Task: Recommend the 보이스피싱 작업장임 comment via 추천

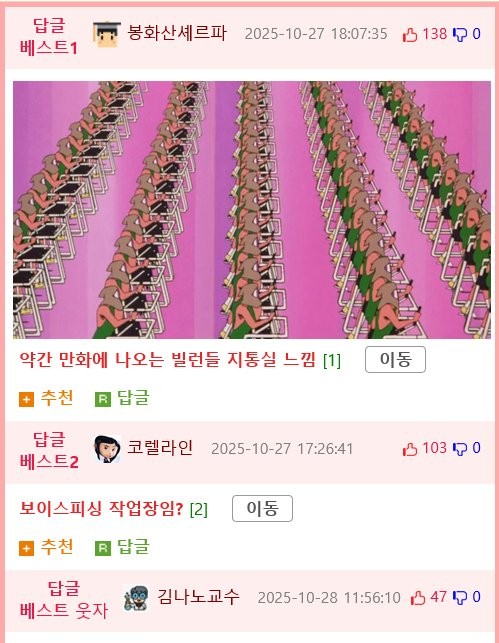Action: click(46, 547)
